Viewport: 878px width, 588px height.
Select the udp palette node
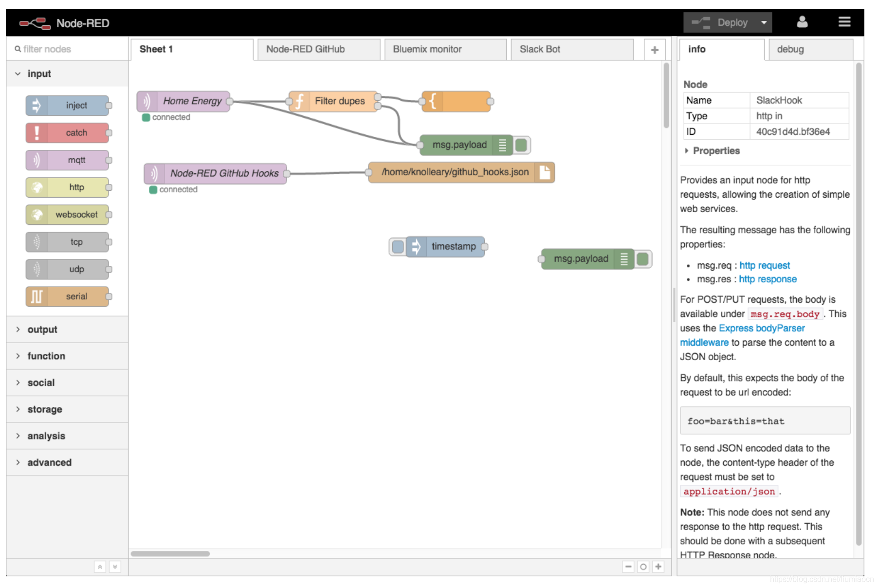click(x=67, y=269)
